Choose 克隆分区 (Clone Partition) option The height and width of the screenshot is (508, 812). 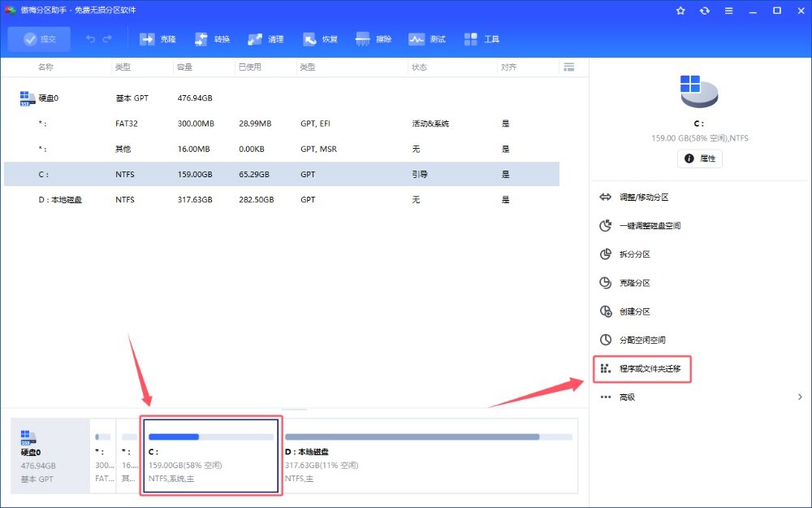[x=634, y=283]
